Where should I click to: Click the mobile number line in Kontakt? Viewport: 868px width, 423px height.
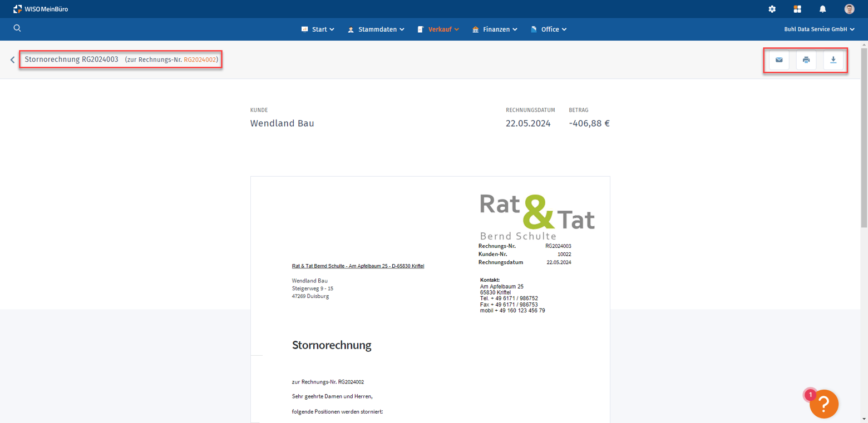512,311
